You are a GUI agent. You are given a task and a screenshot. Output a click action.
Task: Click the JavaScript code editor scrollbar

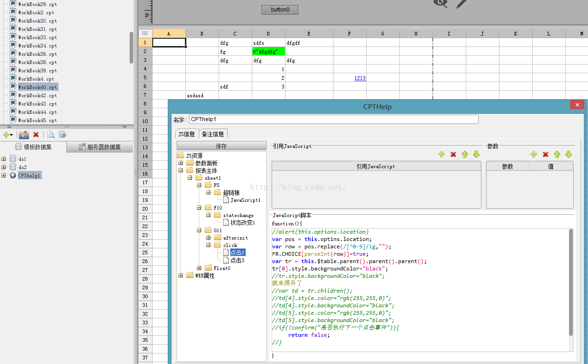(x=571, y=282)
